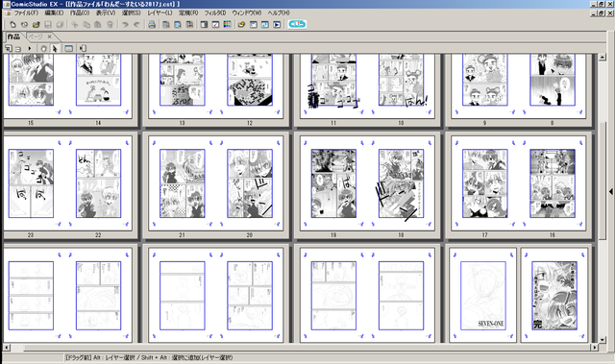
Task: Click the first story-view sub-toolbar icon
Action: tap(9, 49)
